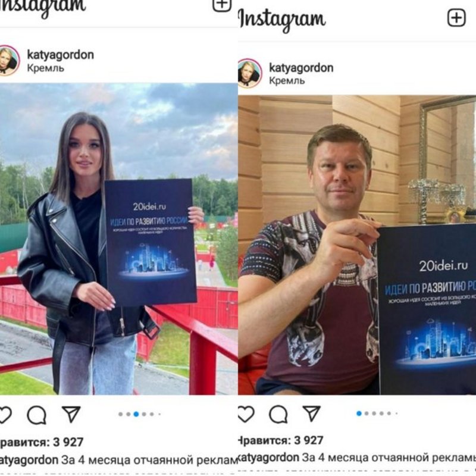Viewport: 476px width, 476px height.
Task: Open katyagordon avatar in right post header
Action: pos(249,73)
